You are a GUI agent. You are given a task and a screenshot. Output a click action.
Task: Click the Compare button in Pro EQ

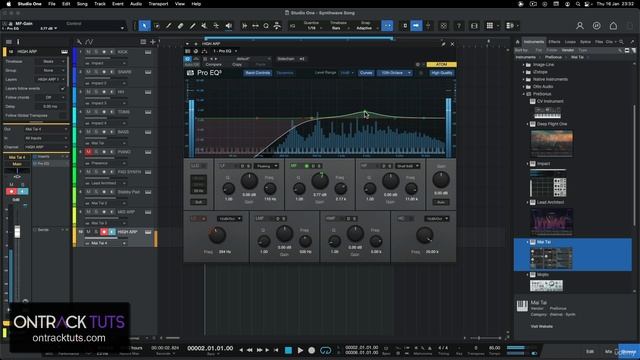click(x=213, y=65)
